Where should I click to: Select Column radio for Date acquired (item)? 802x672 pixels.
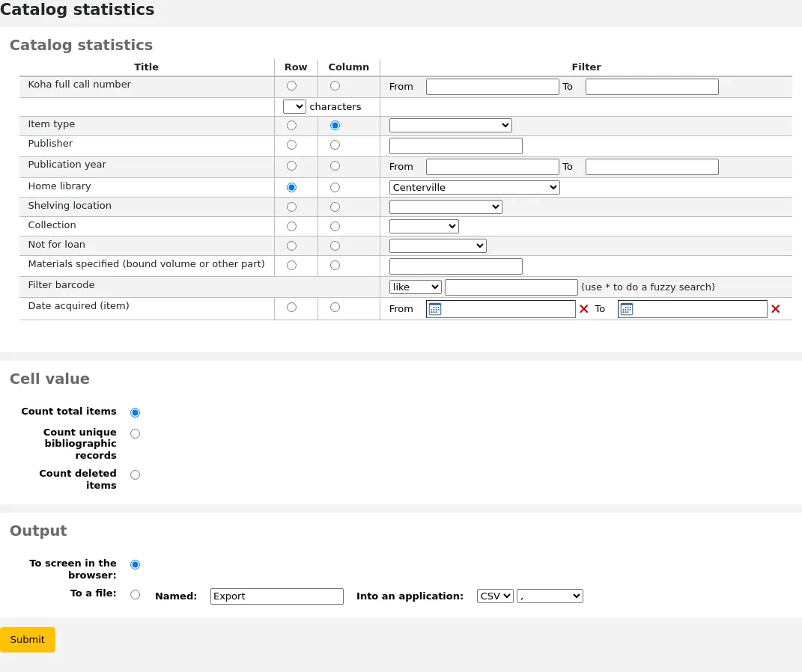click(x=335, y=307)
